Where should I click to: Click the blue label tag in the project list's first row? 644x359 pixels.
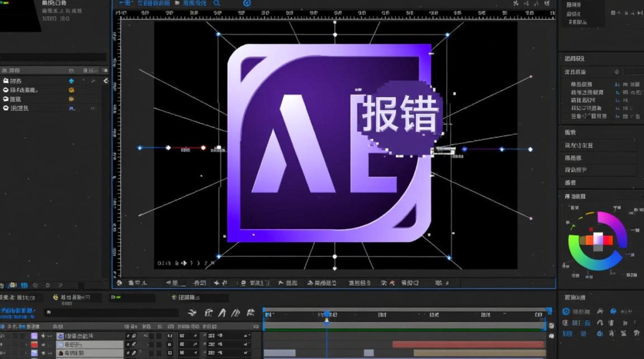(x=71, y=81)
